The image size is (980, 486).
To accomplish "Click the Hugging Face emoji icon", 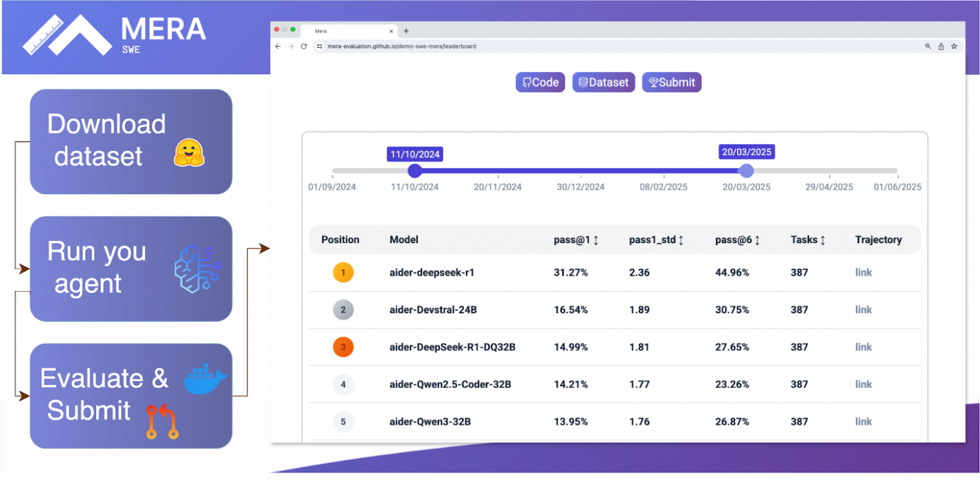I will [x=189, y=153].
